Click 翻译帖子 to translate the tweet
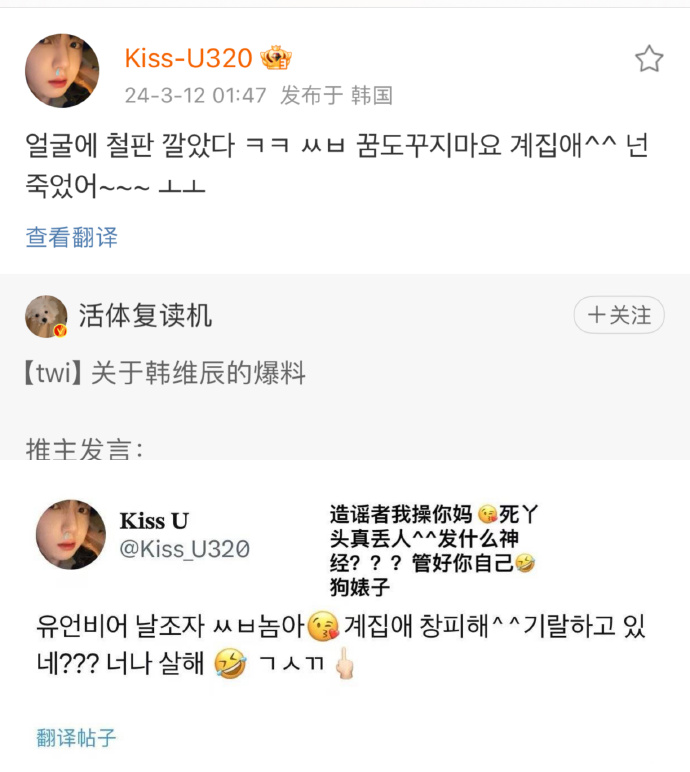This screenshot has height=772, width=690. (77, 738)
